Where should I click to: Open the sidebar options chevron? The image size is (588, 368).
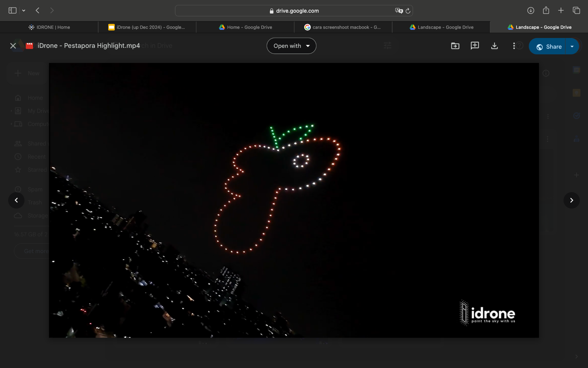click(x=24, y=11)
